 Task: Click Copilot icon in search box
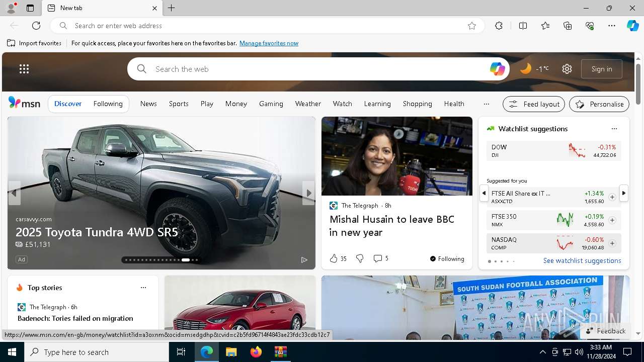point(497,69)
